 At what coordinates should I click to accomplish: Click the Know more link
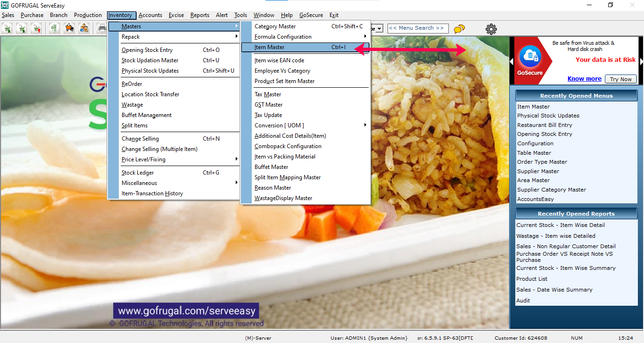coord(585,79)
